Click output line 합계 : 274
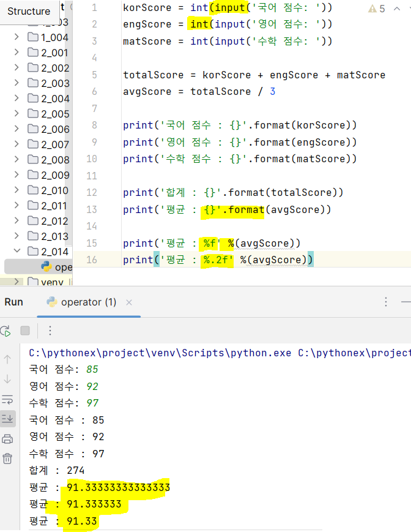The width and height of the screenshot is (411, 532). coord(57,471)
